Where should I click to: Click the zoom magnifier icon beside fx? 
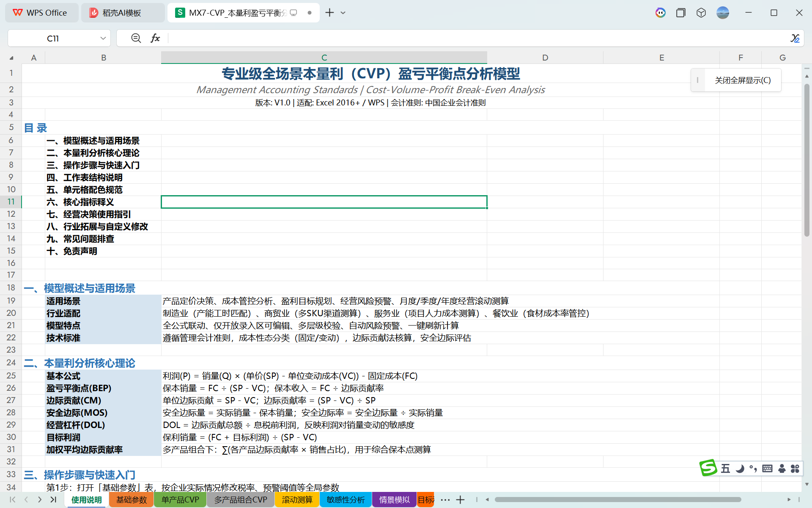[x=136, y=38]
